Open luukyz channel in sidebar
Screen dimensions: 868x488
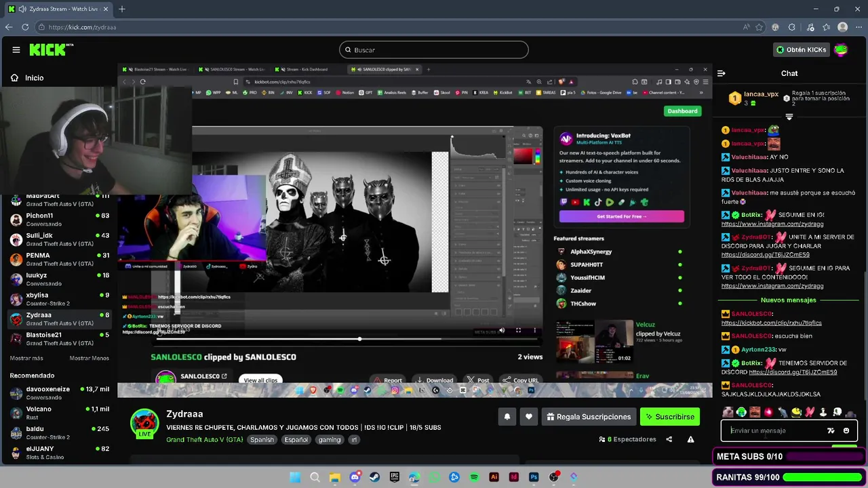click(x=59, y=279)
